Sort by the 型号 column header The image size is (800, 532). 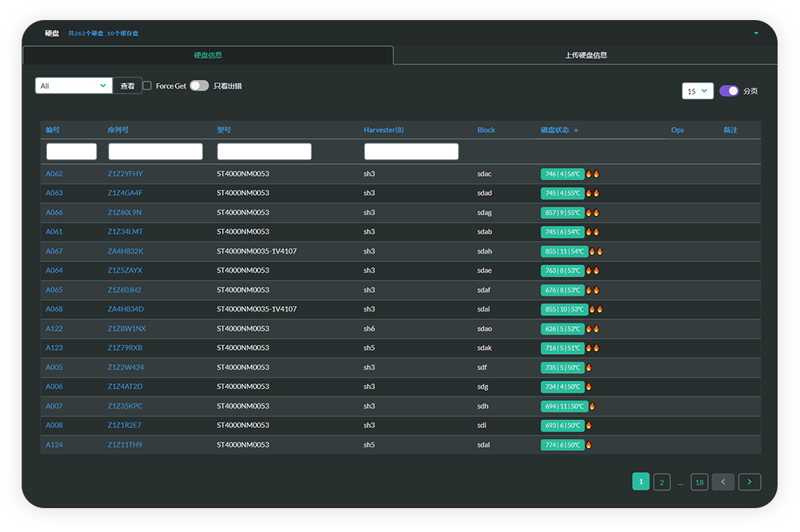point(224,130)
